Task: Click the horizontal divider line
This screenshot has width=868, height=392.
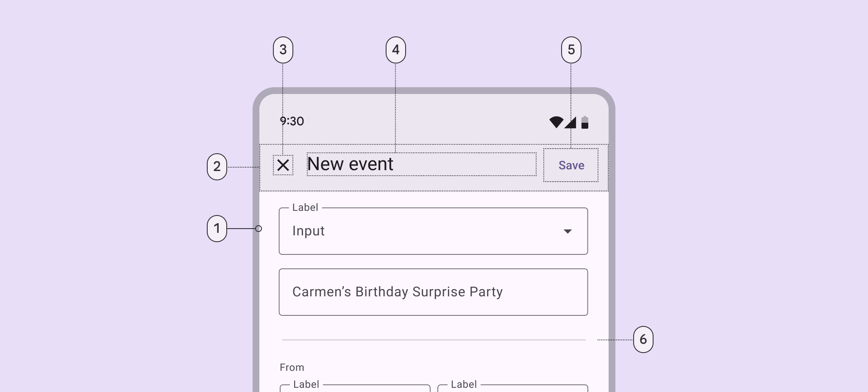Action: click(x=434, y=340)
